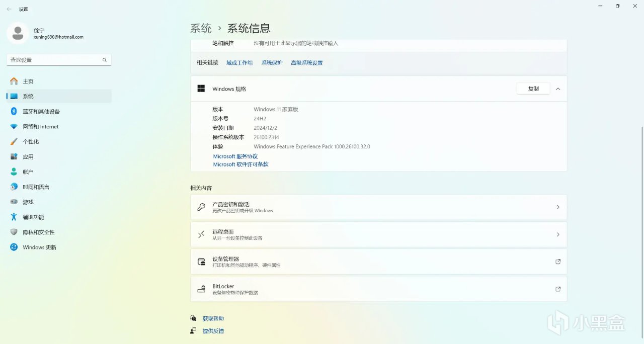Open 产品密钥和激活 card
The height and width of the screenshot is (344, 644).
tap(379, 207)
